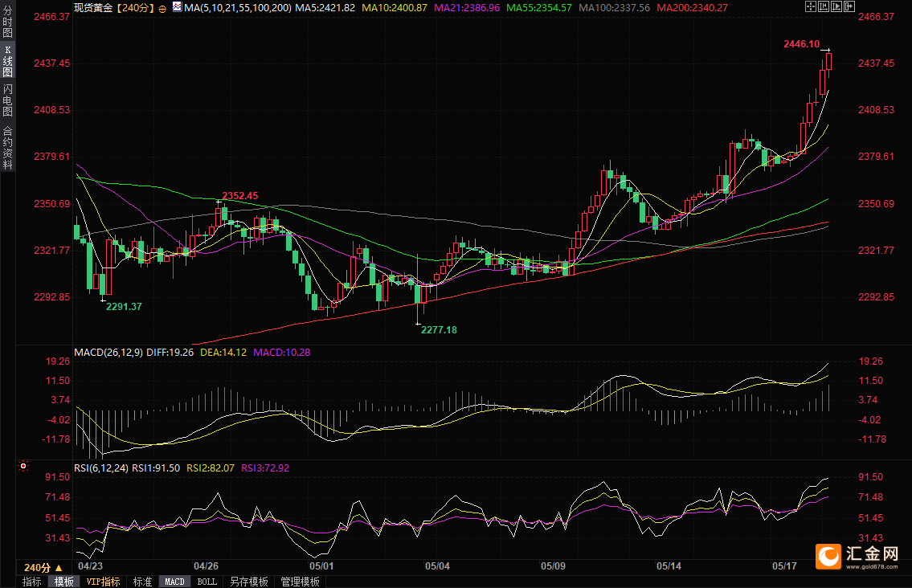The image size is (912, 588).
Task: Click the orange minus circle beside 现货黄金 title
Action: click(163, 7)
